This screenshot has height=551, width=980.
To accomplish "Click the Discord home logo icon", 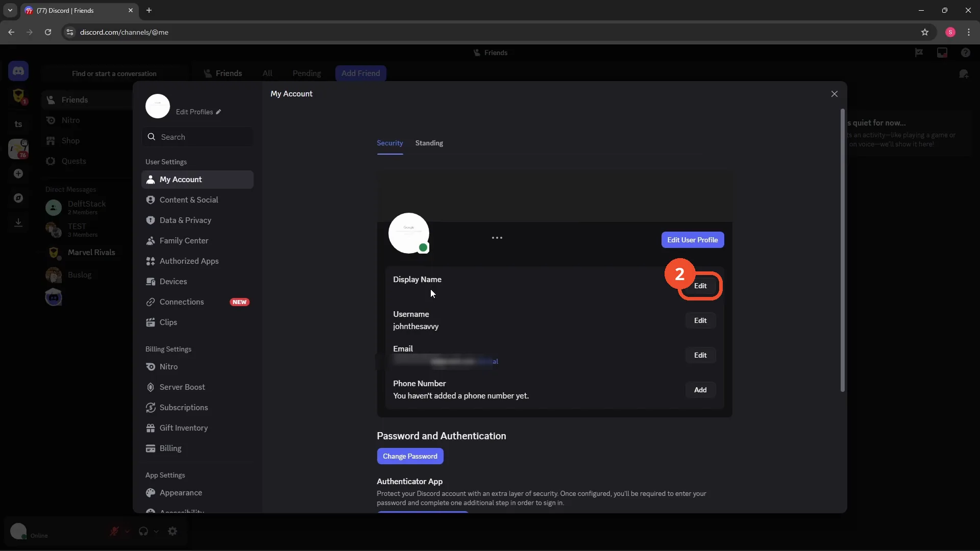I will point(18,71).
